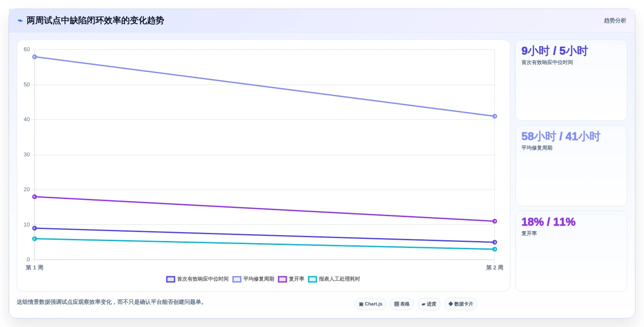Click 平均修复周期 week 1 data point at 58
The height and width of the screenshot is (327, 644).
pos(34,57)
